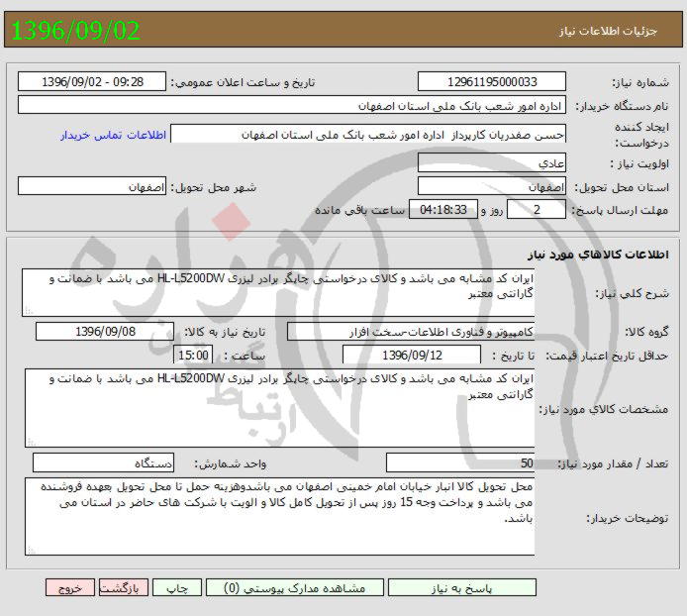Select the شماره نیاز field 1296119500033
Viewport: 687px width, 616px height.
click(492, 81)
